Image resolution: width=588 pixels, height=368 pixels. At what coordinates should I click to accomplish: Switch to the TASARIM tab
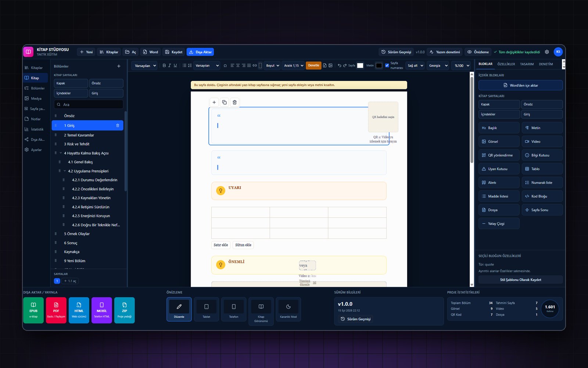point(527,64)
